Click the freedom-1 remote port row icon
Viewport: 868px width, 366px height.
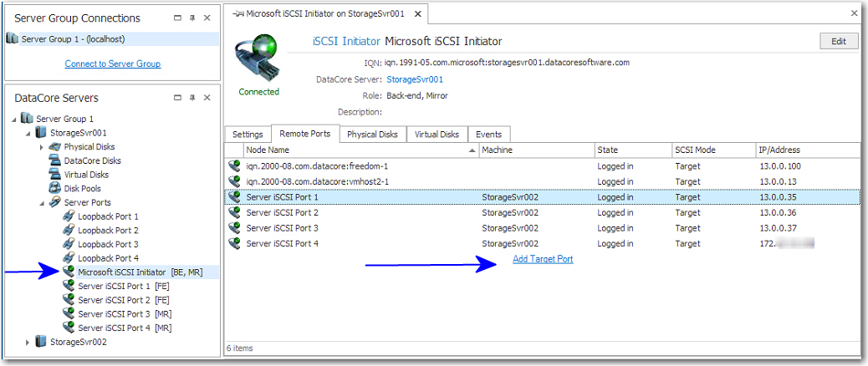click(x=234, y=165)
